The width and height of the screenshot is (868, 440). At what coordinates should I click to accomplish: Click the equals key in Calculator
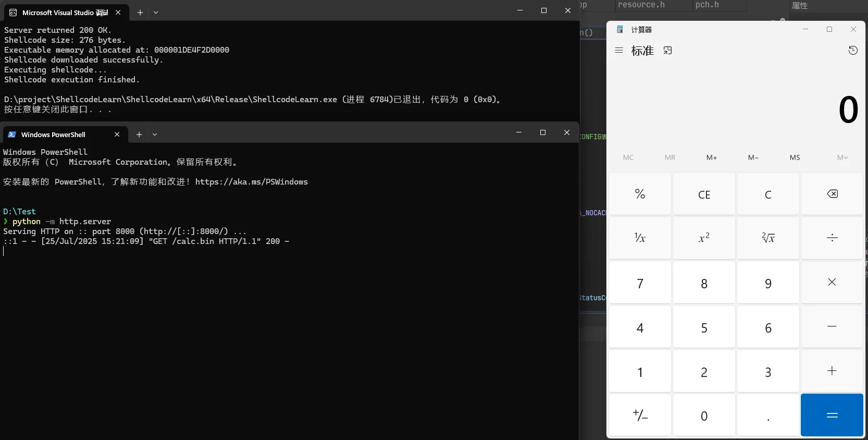(832, 415)
